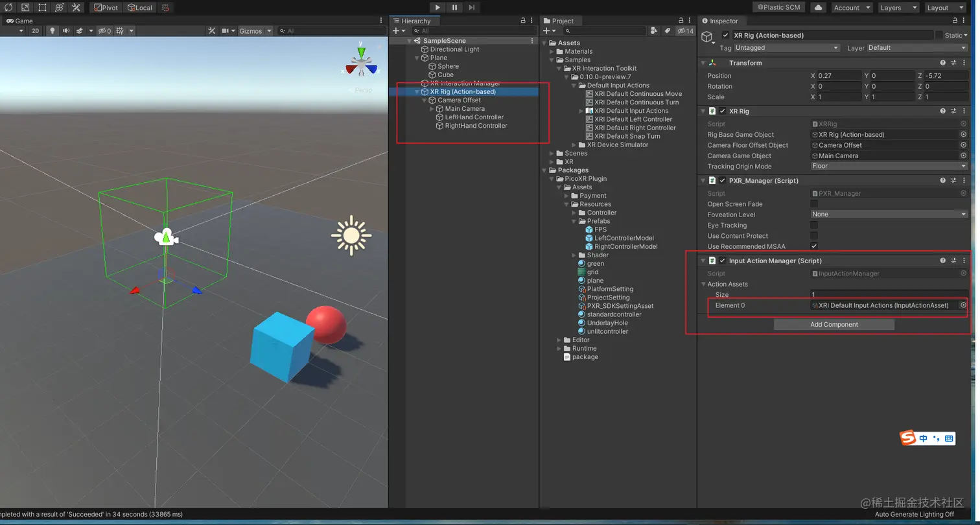This screenshot has height=525, width=980.
Task: Toggle scene audio speaker icon
Action: [x=67, y=30]
